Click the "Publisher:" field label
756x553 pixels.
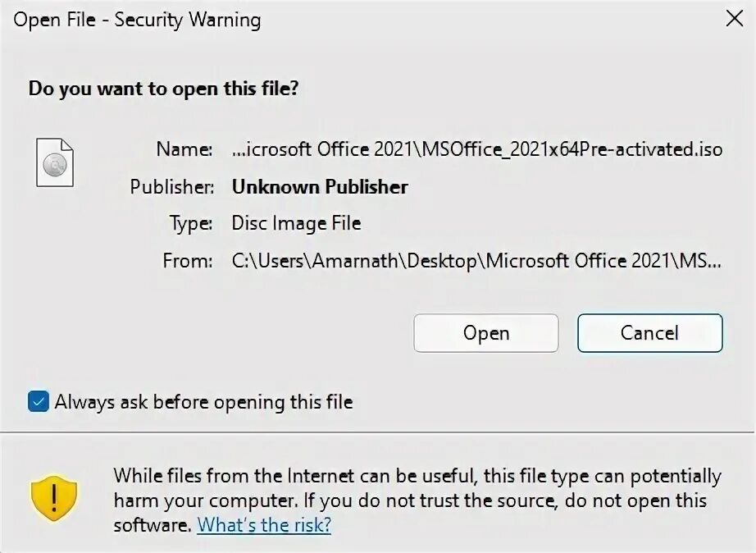coord(171,186)
